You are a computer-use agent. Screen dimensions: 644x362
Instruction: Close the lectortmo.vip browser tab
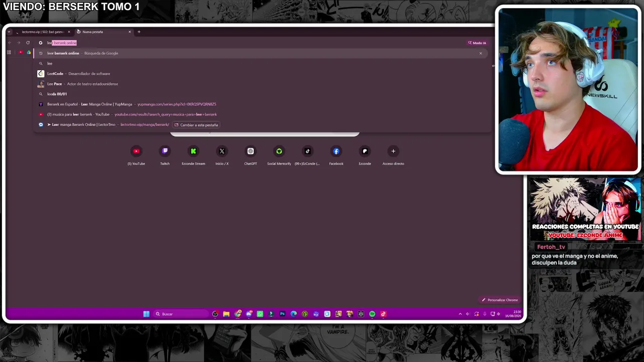pyautogui.click(x=69, y=32)
